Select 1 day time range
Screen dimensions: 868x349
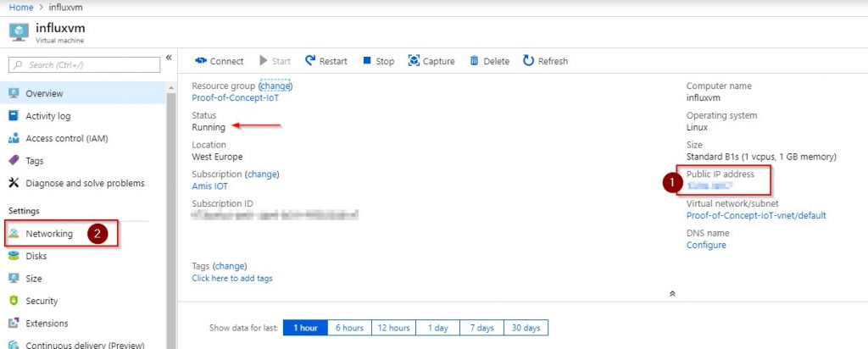pyautogui.click(x=438, y=328)
